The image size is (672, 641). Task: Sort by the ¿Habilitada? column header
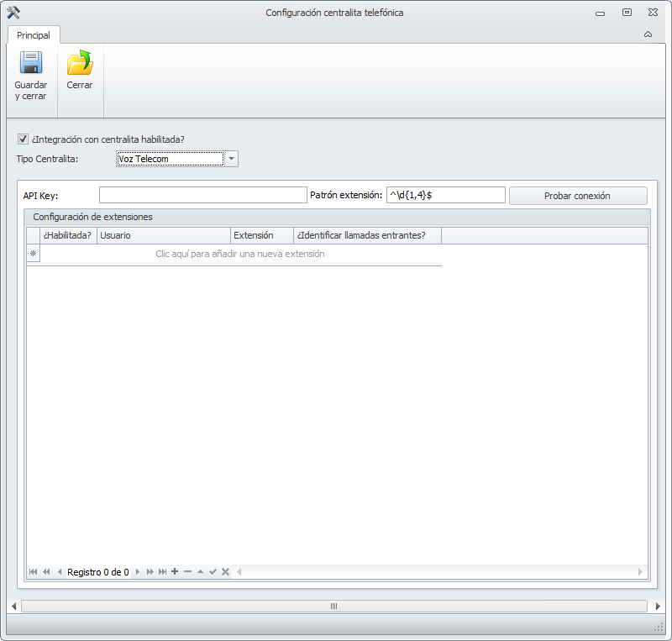(x=68, y=235)
